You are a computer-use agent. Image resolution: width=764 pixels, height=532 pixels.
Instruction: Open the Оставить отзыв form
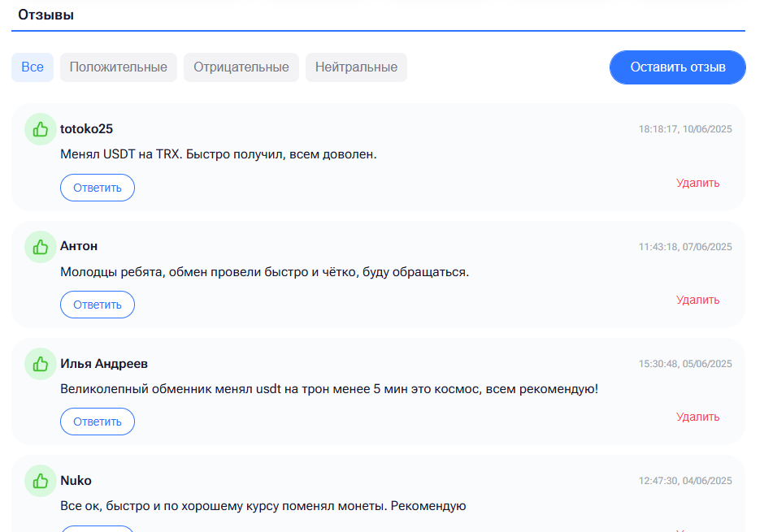pyautogui.click(x=678, y=67)
